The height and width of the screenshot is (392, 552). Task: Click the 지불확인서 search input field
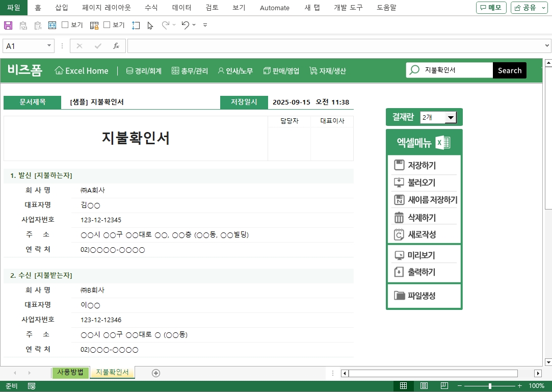455,70
